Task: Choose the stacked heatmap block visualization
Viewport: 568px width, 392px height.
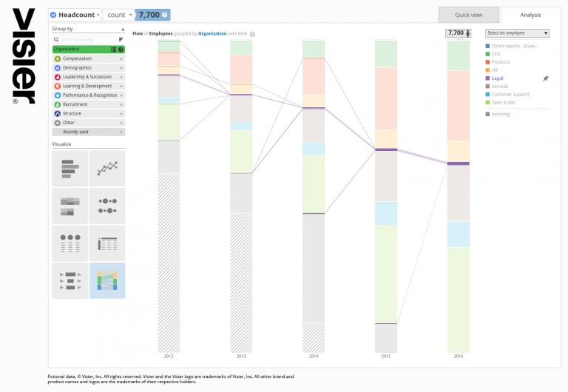Action: coord(70,206)
